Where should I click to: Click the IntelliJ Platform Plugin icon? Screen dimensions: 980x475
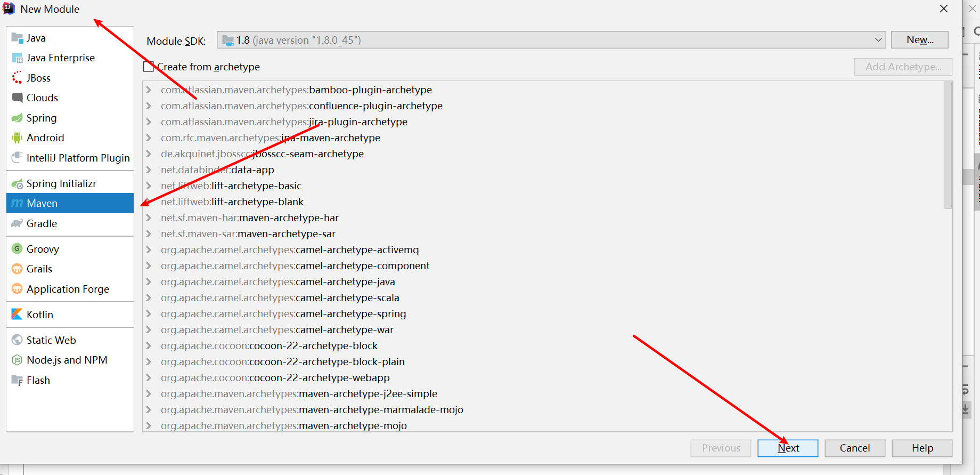pos(17,158)
